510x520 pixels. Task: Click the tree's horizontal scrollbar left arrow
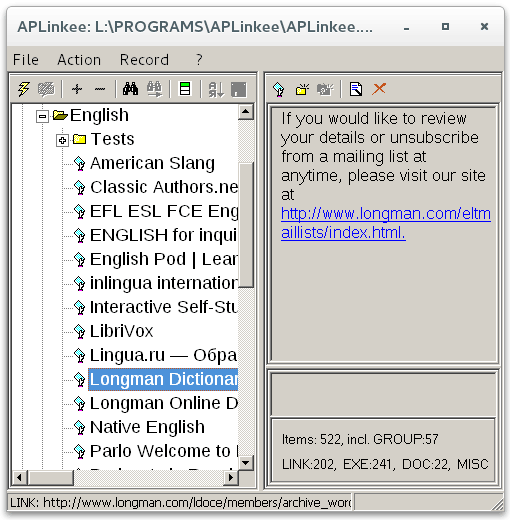(x=19, y=478)
